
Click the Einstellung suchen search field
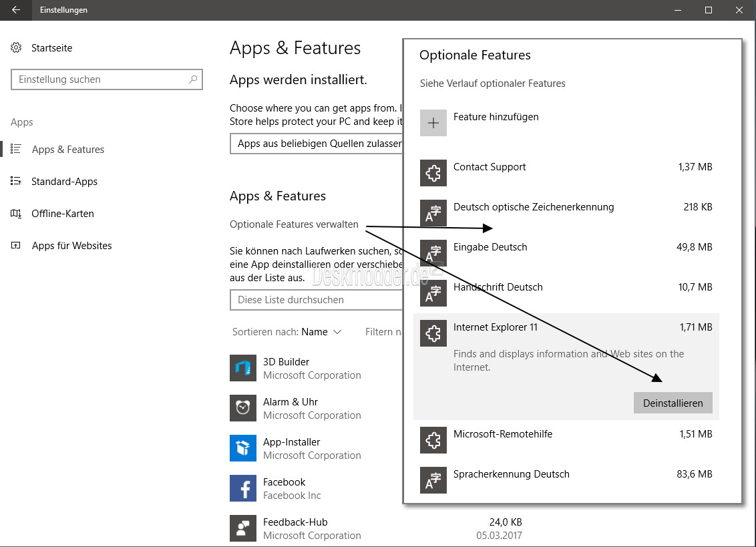(107, 79)
